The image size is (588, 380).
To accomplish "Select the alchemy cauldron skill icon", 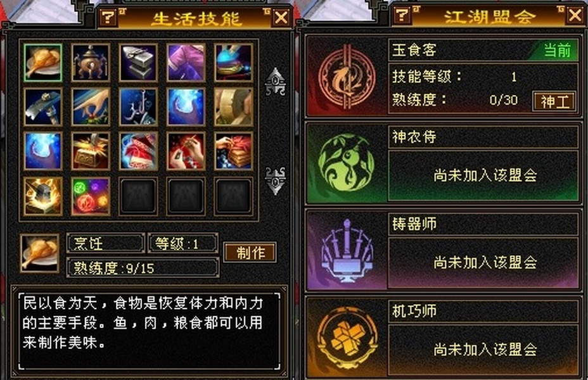I will (91, 63).
